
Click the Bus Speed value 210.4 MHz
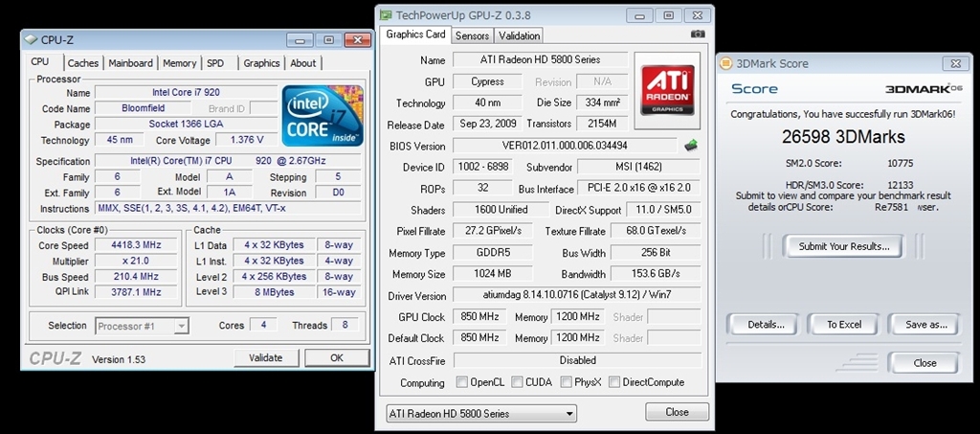pos(136,277)
